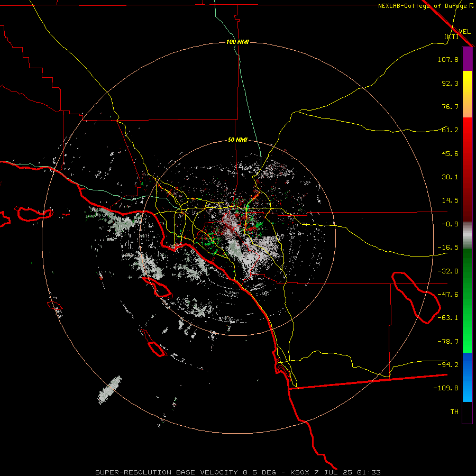Select the -47.6 scale value
476x476 pixels.
coord(448,295)
